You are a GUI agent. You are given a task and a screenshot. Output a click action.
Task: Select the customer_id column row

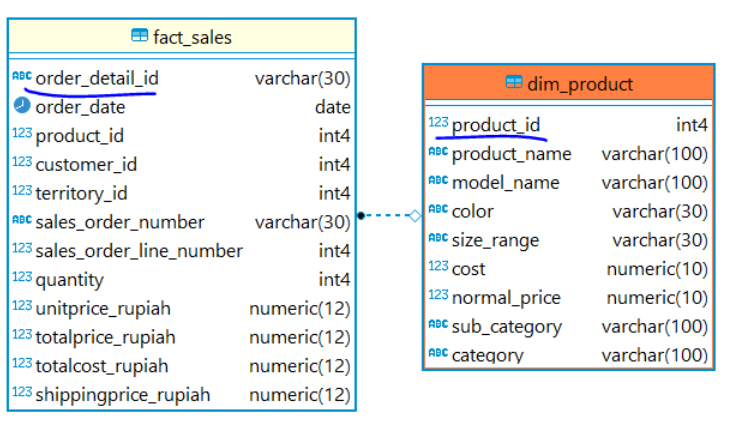pos(182,165)
